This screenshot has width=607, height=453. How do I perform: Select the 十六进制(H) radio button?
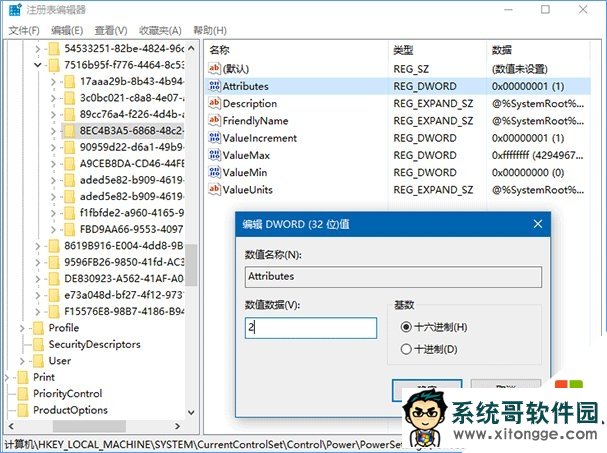pos(406,327)
